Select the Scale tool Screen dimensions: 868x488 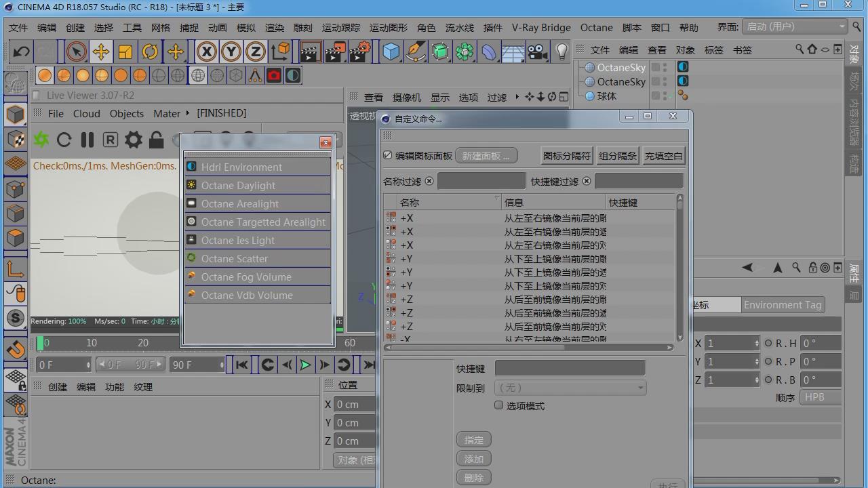coord(125,52)
